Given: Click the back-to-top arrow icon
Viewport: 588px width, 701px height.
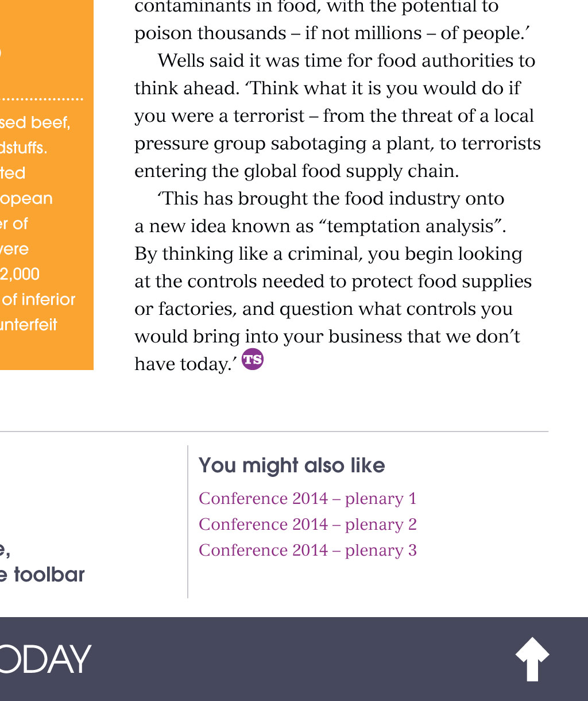Looking at the screenshot, I should pyautogui.click(x=532, y=658).
